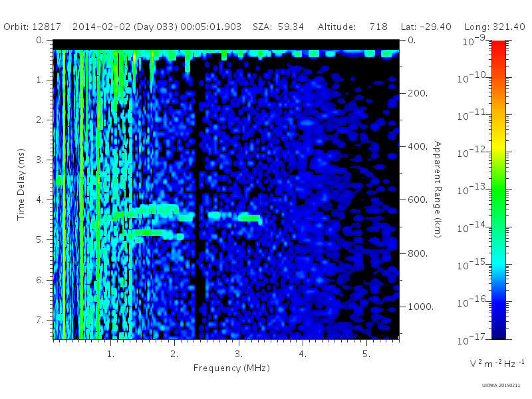
Task: Click the Orbit: 12817 header text
Action: coord(32,27)
